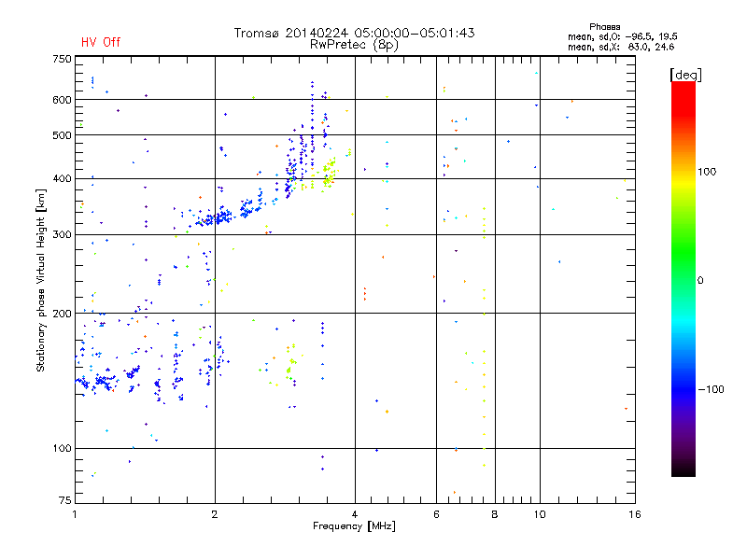Viewport: 747px width, 560px height.
Task: Click the 'Phases' heading text
Action: click(x=604, y=27)
